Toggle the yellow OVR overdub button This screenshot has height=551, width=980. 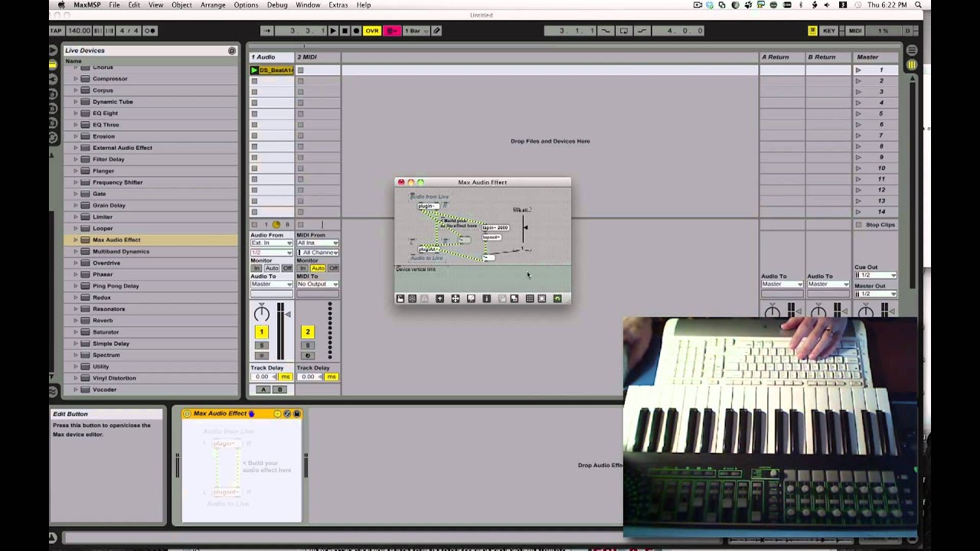click(x=372, y=31)
